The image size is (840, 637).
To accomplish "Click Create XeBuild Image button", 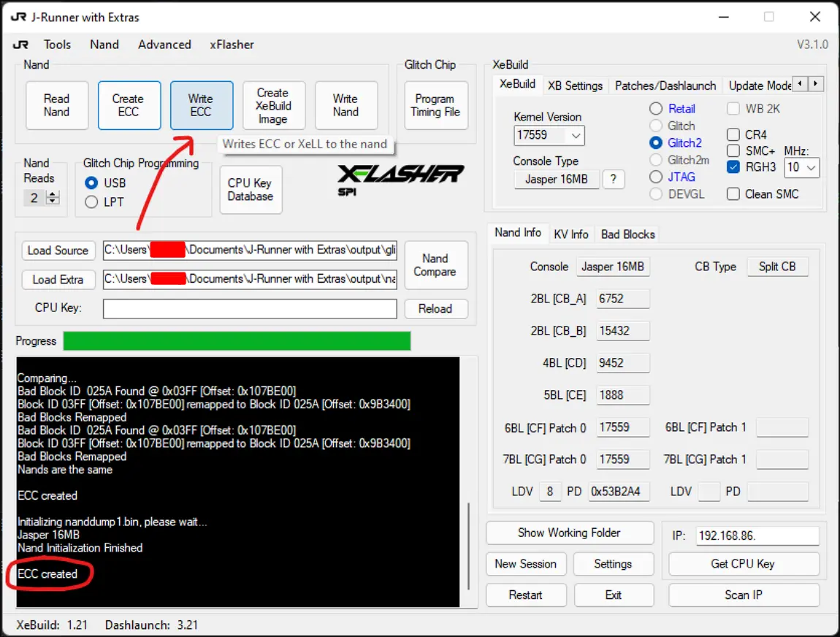I will [273, 105].
